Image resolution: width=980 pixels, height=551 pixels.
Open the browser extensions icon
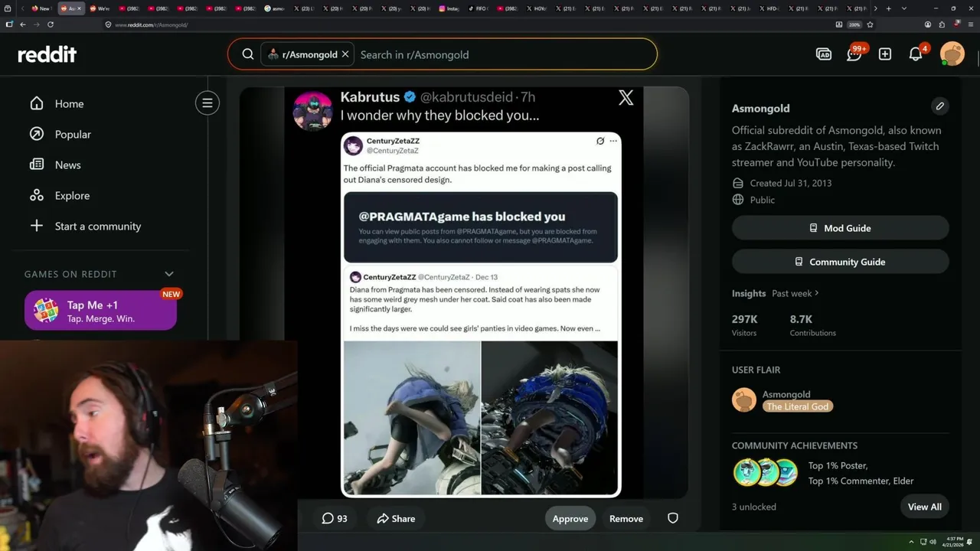pyautogui.click(x=941, y=24)
